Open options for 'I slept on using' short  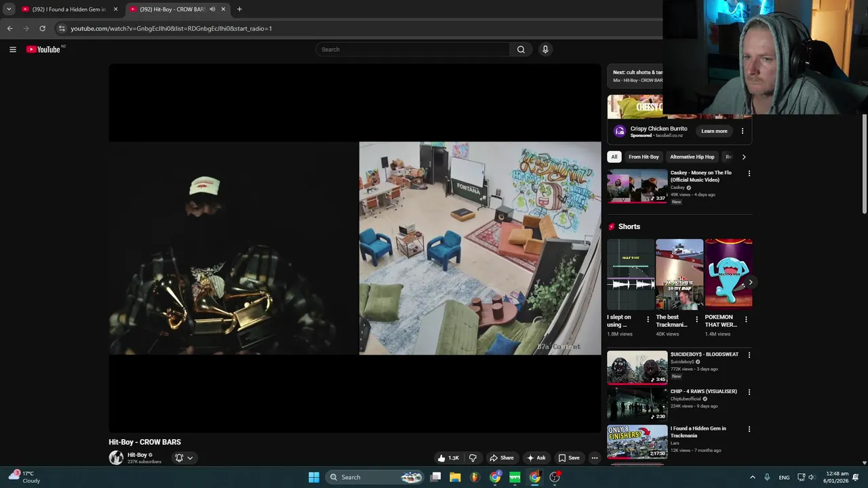pyautogui.click(x=648, y=319)
